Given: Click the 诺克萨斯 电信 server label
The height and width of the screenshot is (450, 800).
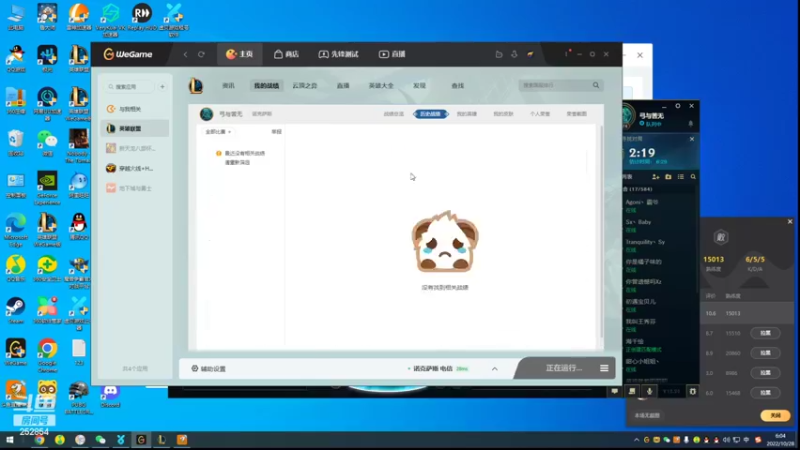Looking at the screenshot, I should click(433, 368).
